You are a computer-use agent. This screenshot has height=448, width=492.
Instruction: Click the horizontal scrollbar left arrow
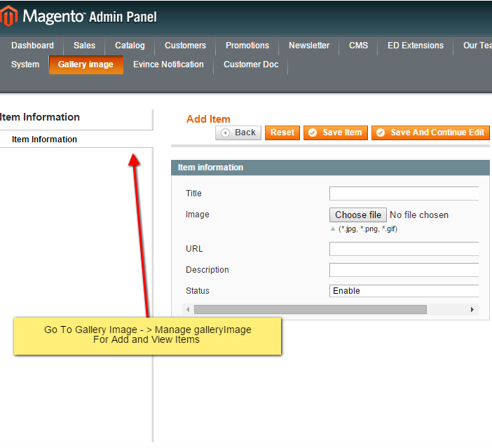tap(188, 310)
